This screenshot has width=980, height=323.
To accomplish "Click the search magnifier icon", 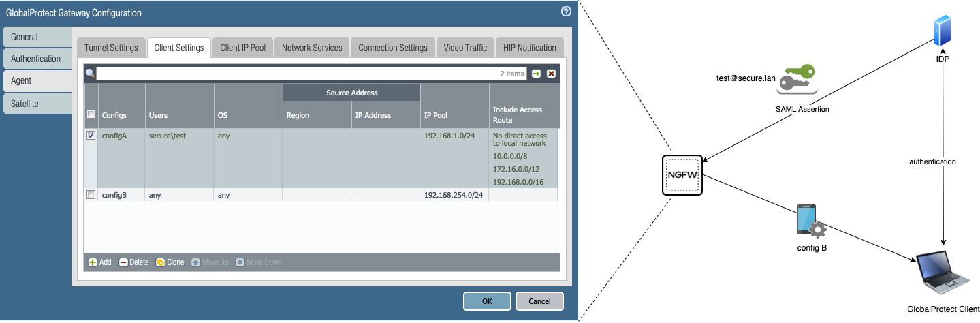I will [90, 74].
